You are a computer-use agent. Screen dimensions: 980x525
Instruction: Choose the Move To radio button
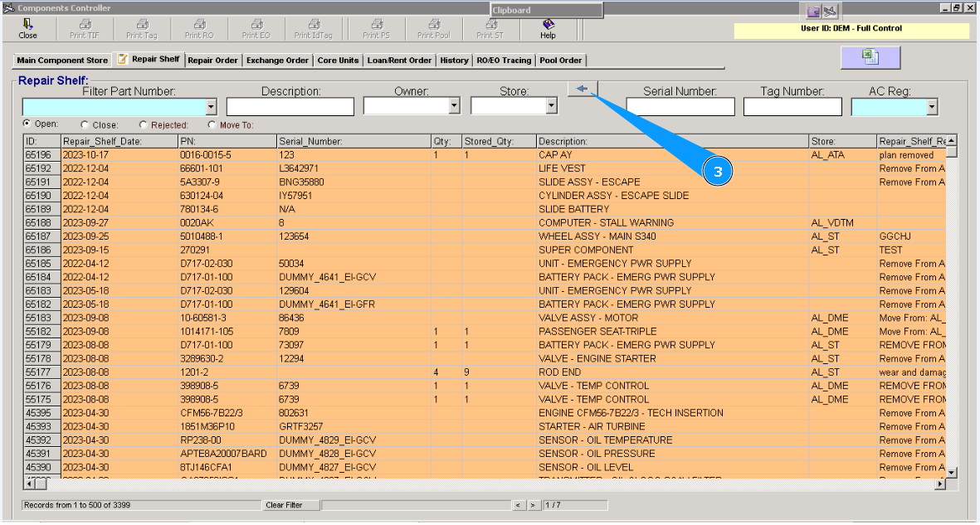click(x=212, y=125)
